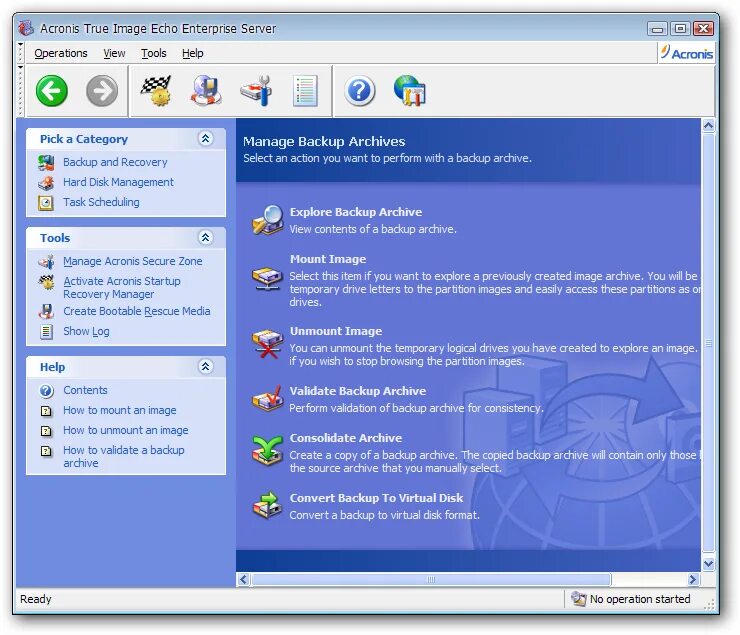The image size is (740, 635).
Task: Click the Show Log sidebar icon
Action: click(x=46, y=332)
